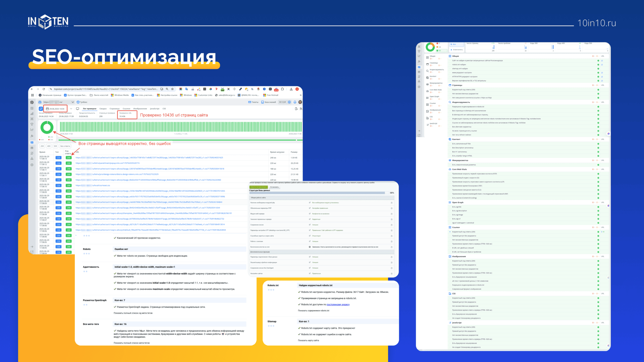
Task: Open the project URL dropdown
Action: coord(72,102)
